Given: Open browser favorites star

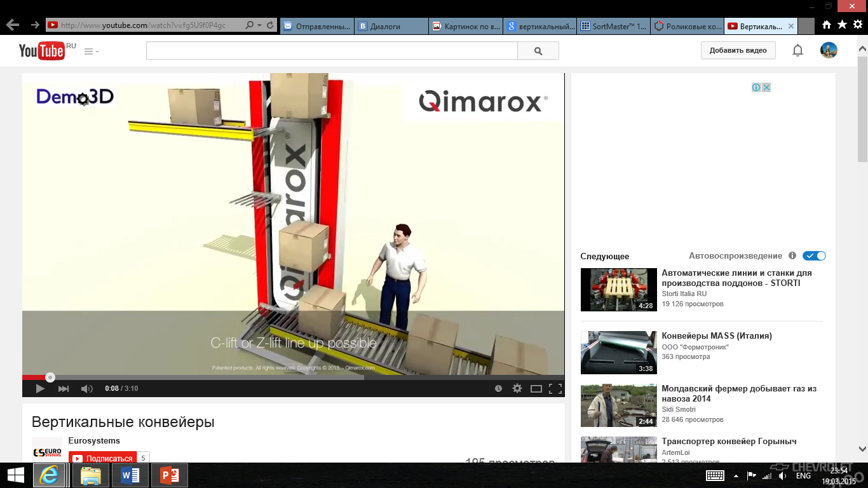Looking at the screenshot, I should click(842, 25).
